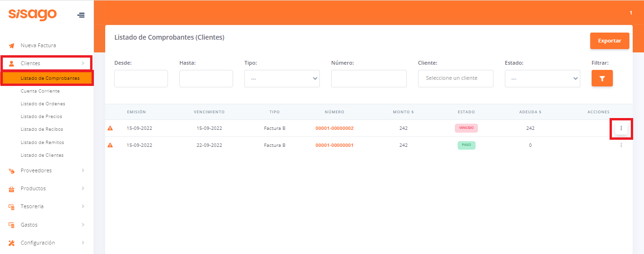Open invoice link 00001-00000002
644x254 pixels.
334,128
